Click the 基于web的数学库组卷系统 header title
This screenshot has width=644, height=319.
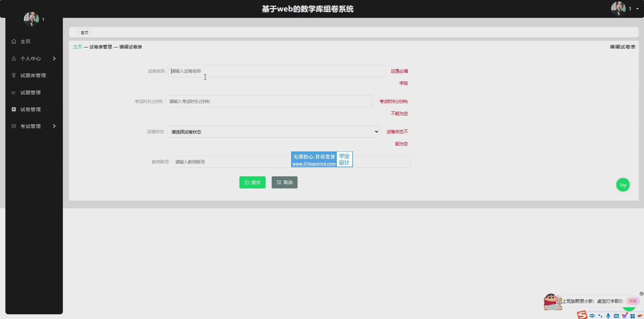pos(308,9)
